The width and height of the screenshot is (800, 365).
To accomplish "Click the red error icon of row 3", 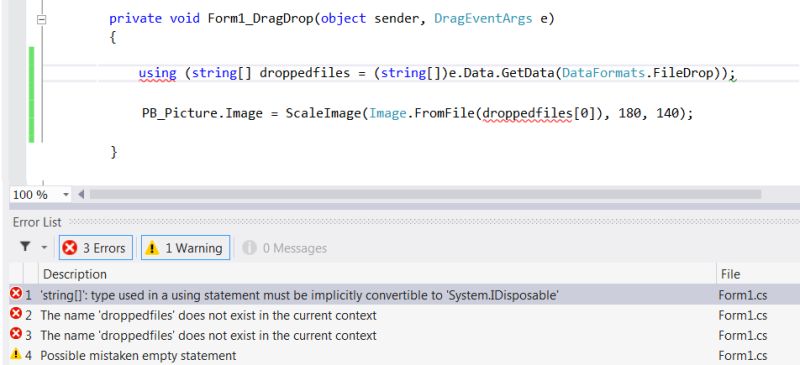I will click(x=16, y=334).
